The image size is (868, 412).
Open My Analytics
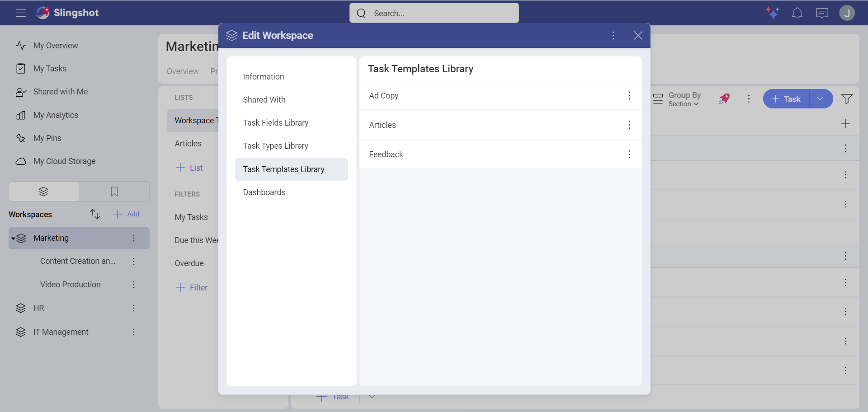pos(55,115)
